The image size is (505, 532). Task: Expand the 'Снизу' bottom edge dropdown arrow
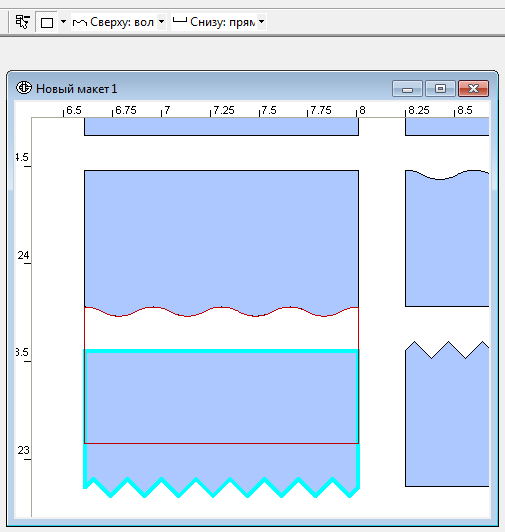tap(261, 22)
